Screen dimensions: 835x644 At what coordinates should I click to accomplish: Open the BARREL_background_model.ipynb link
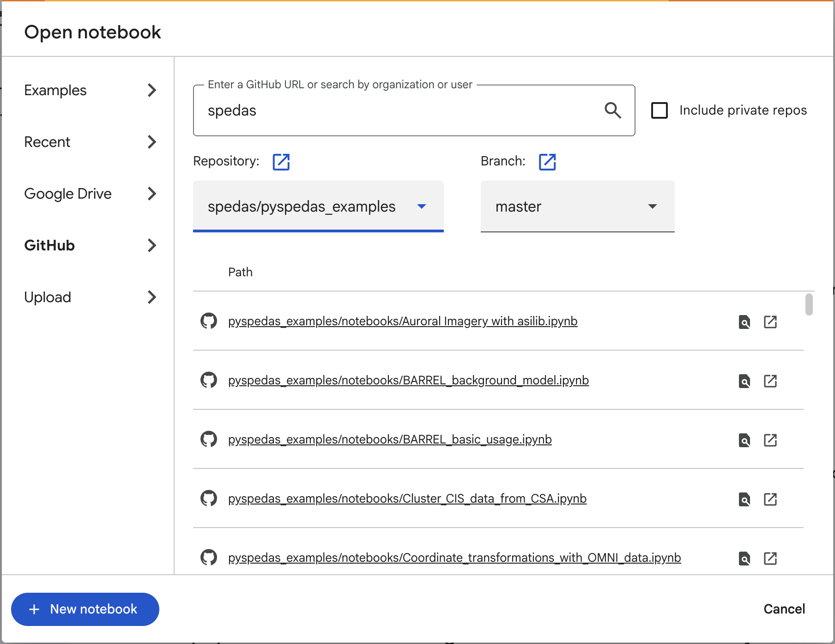tap(408, 380)
